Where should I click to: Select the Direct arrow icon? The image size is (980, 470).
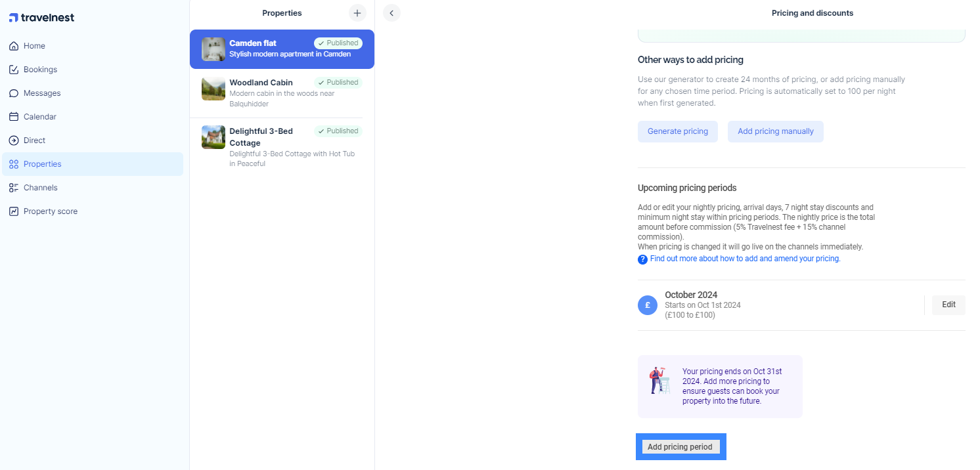(13, 140)
